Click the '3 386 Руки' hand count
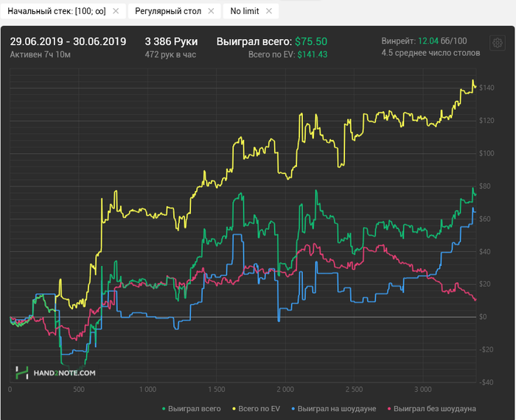Viewport: 516px width, 420px height. 171,41
